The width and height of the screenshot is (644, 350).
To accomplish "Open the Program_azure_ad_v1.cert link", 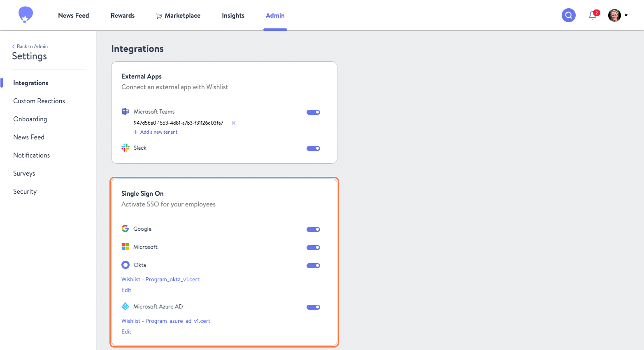I will (166, 321).
